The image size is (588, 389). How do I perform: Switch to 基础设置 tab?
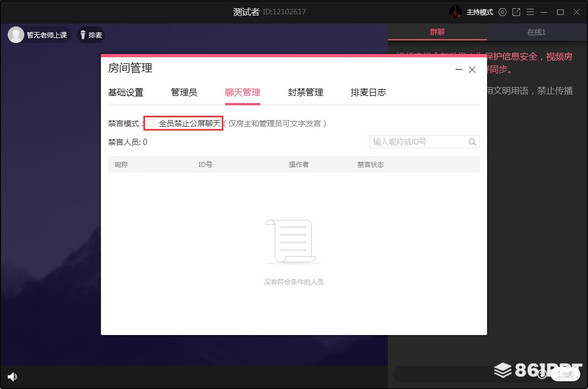[126, 93]
